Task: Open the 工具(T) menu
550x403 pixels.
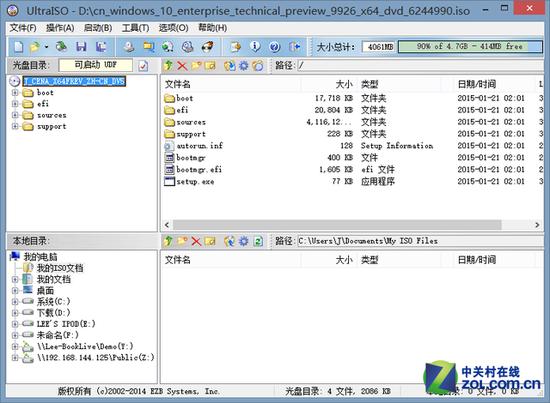Action: (135, 28)
